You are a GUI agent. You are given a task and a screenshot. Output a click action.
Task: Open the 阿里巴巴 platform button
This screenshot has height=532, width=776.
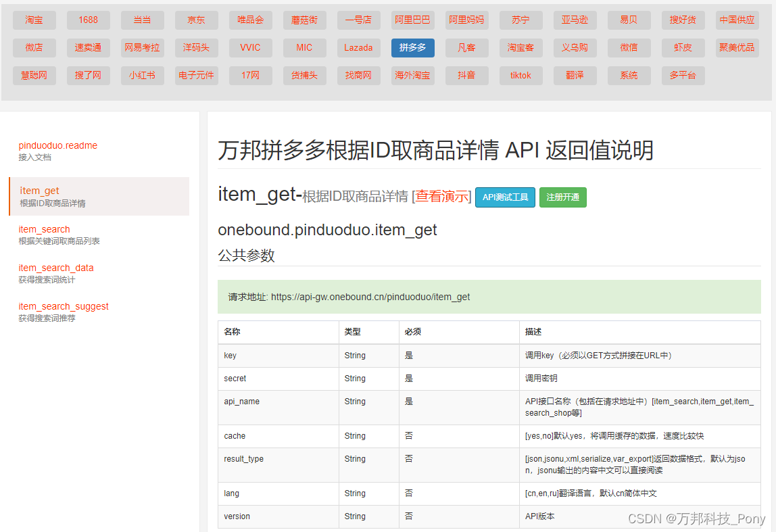point(413,20)
